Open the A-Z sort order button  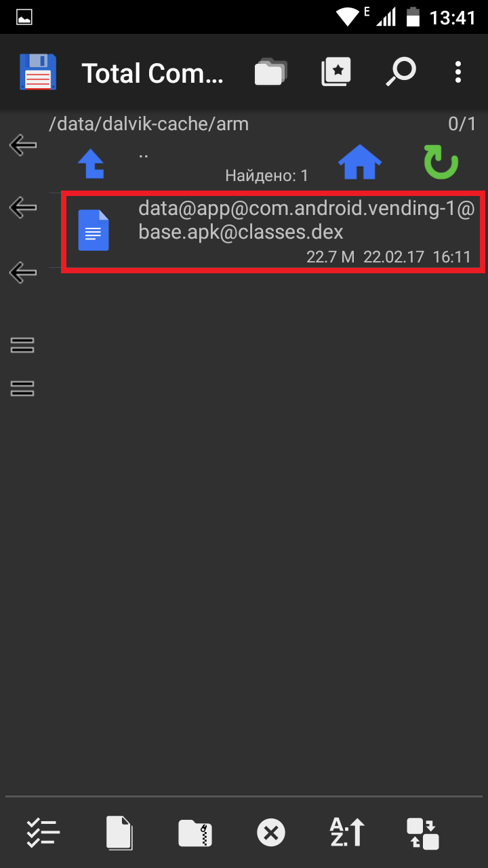[347, 833]
